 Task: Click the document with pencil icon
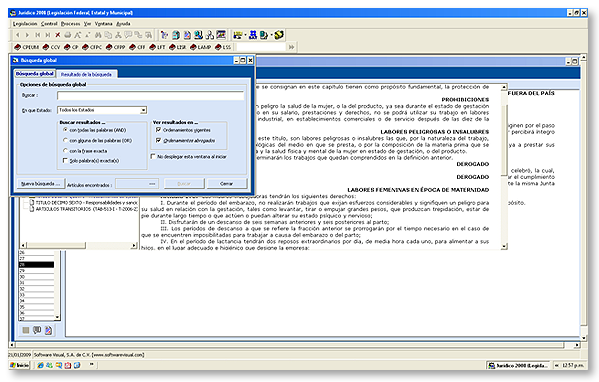coord(187,35)
